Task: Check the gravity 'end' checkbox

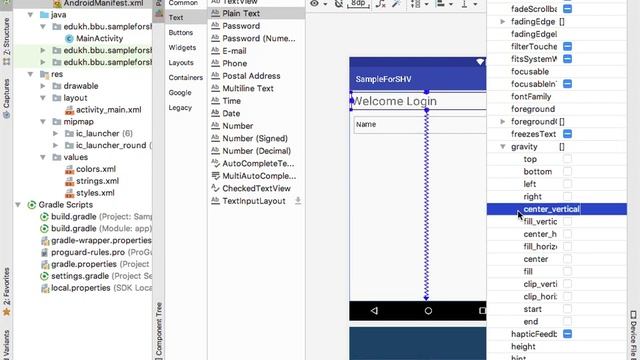Action: [567, 322]
